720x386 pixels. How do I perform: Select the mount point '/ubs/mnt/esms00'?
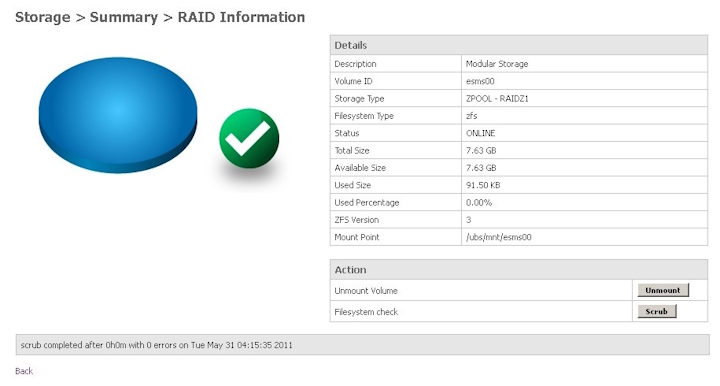coord(499,237)
